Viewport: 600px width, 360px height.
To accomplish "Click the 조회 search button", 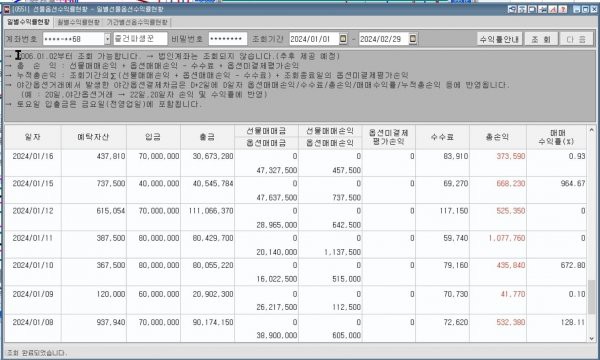I will tap(541, 39).
